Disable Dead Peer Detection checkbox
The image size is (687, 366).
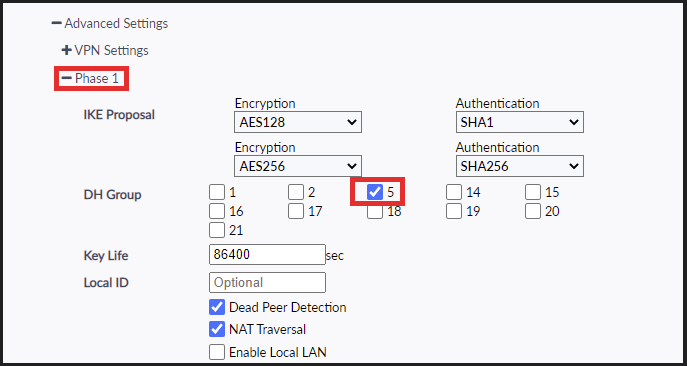[217, 307]
